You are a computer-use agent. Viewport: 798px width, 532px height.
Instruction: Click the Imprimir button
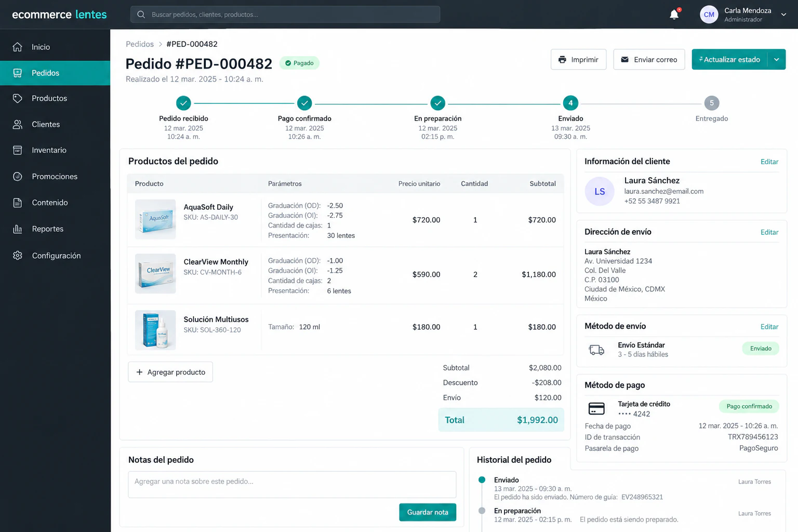pos(578,59)
